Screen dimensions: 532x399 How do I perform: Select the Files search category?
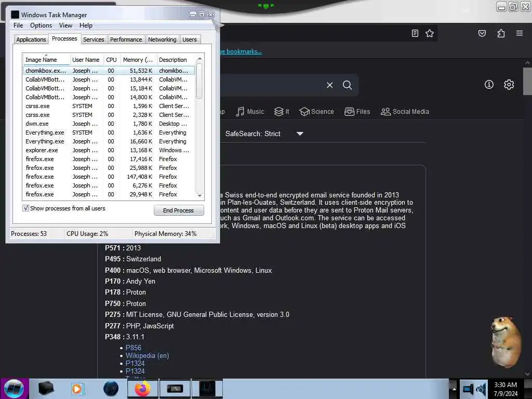point(357,112)
